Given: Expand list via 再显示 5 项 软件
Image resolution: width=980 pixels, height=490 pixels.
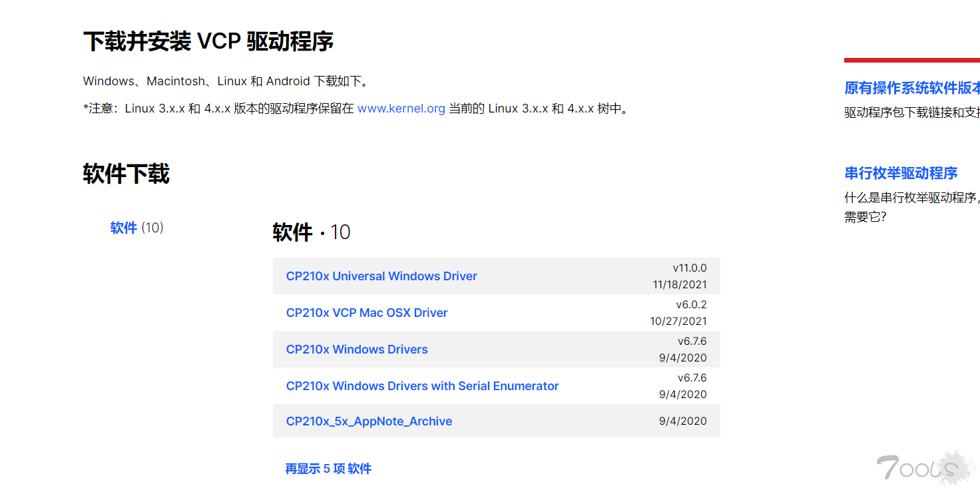Looking at the screenshot, I should [x=328, y=469].
